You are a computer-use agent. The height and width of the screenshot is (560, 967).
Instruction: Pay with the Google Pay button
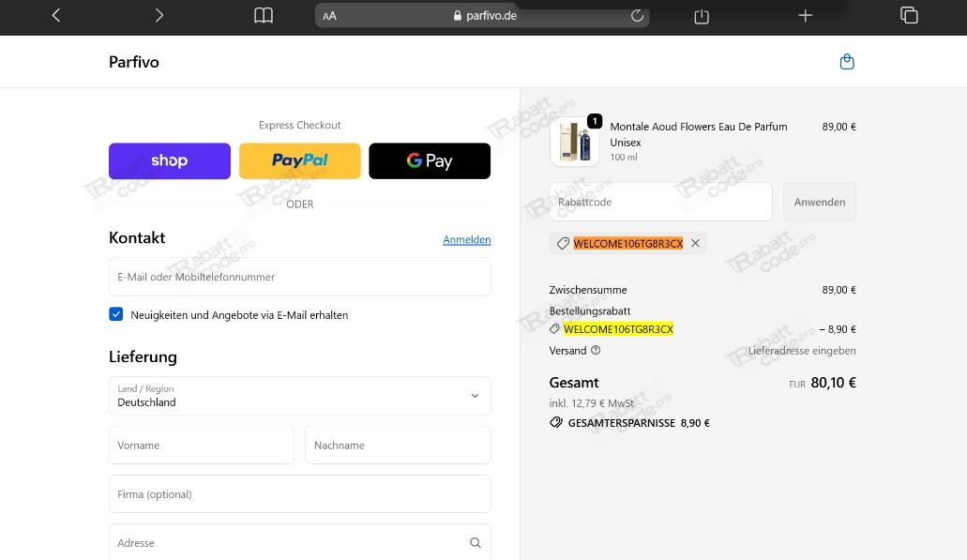click(430, 161)
